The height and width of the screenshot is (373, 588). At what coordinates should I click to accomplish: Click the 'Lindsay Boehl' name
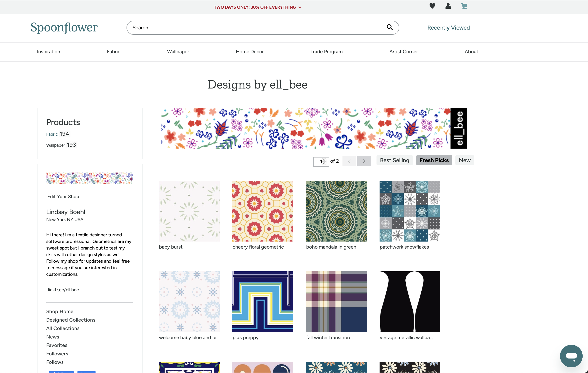coord(66,212)
